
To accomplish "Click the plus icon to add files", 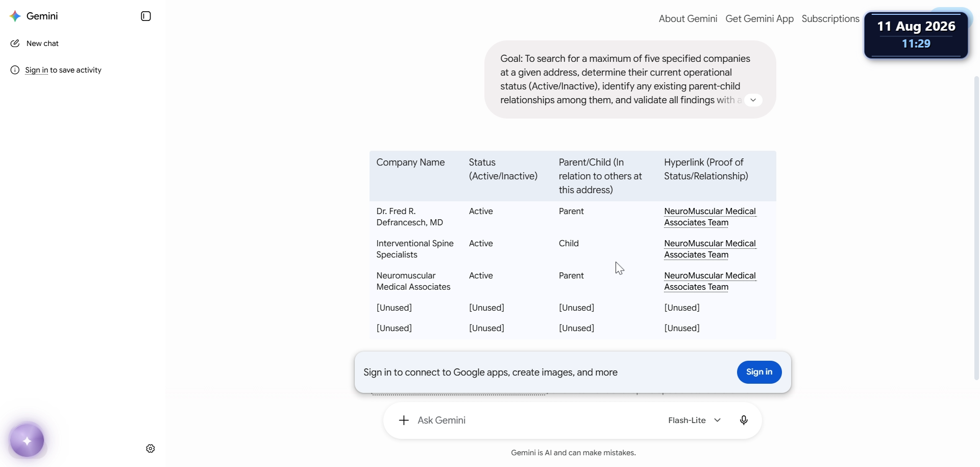I will click(x=404, y=421).
